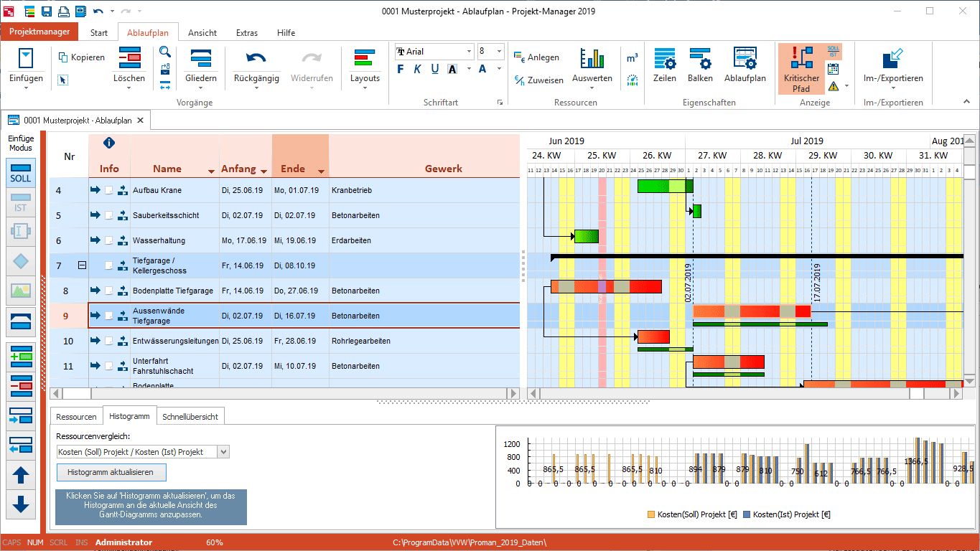Click the Einfügen ribbon icon
Screen dimensions: 980x551
coord(26,58)
